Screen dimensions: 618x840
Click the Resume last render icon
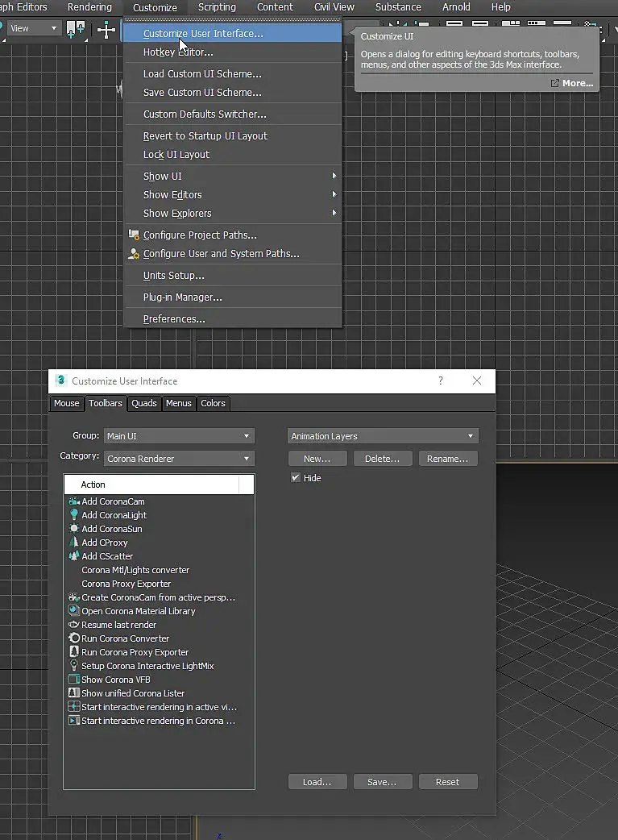[x=74, y=625]
